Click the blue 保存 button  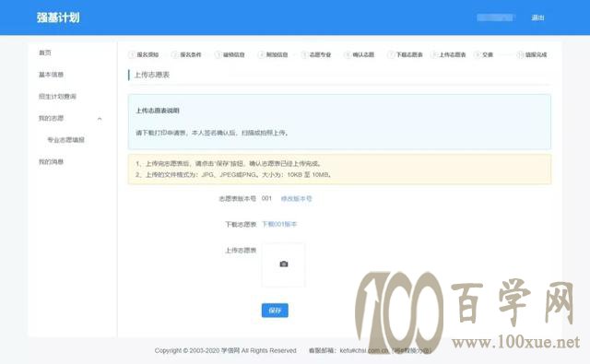[x=275, y=311]
